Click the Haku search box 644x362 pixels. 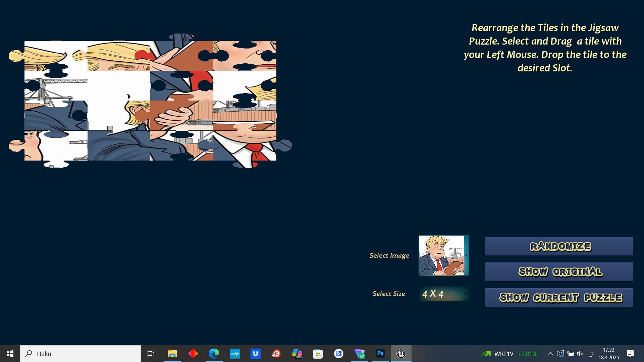(80, 353)
